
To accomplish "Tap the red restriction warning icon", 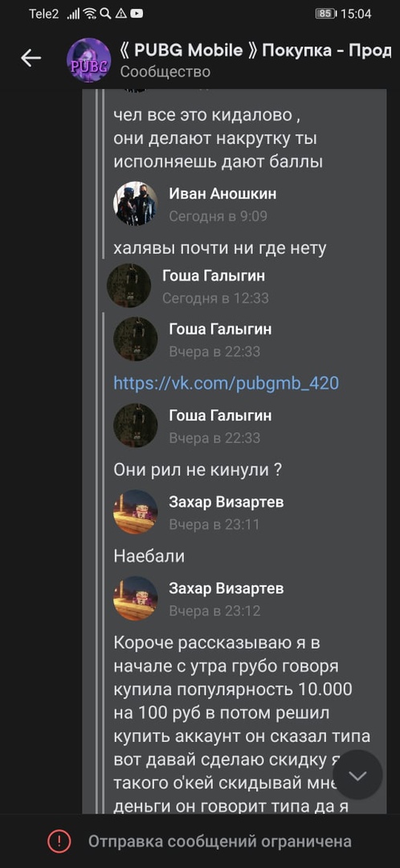I will click(59, 841).
